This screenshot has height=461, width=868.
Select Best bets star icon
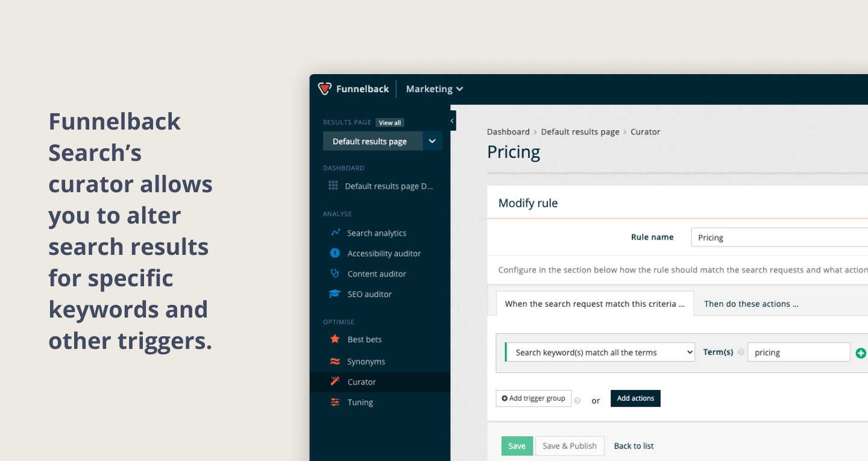tap(335, 339)
